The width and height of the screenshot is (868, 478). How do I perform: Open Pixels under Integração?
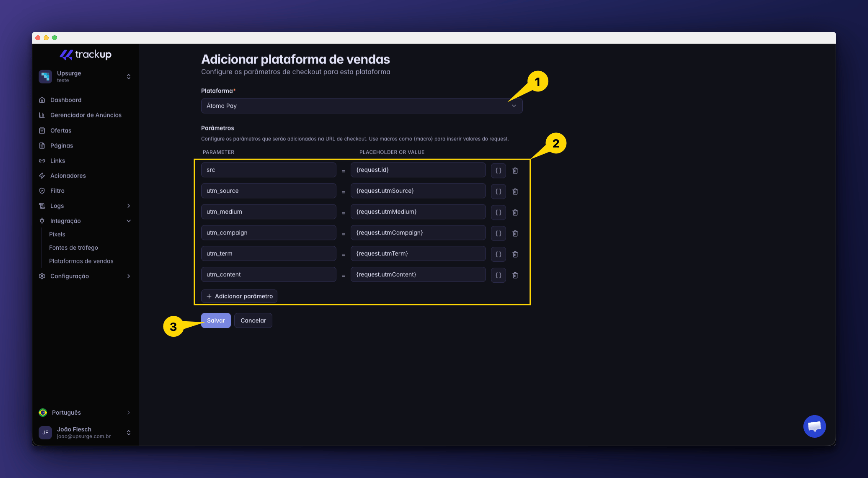pyautogui.click(x=57, y=234)
